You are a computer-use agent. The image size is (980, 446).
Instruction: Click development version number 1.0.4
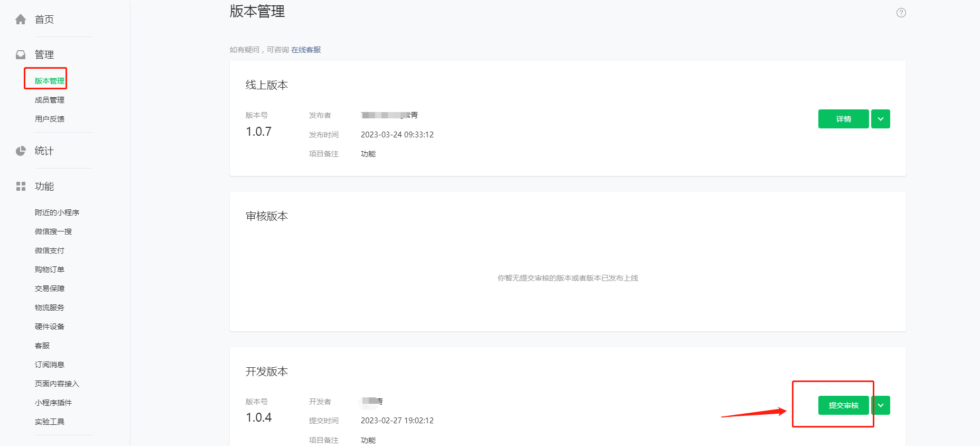tap(258, 417)
